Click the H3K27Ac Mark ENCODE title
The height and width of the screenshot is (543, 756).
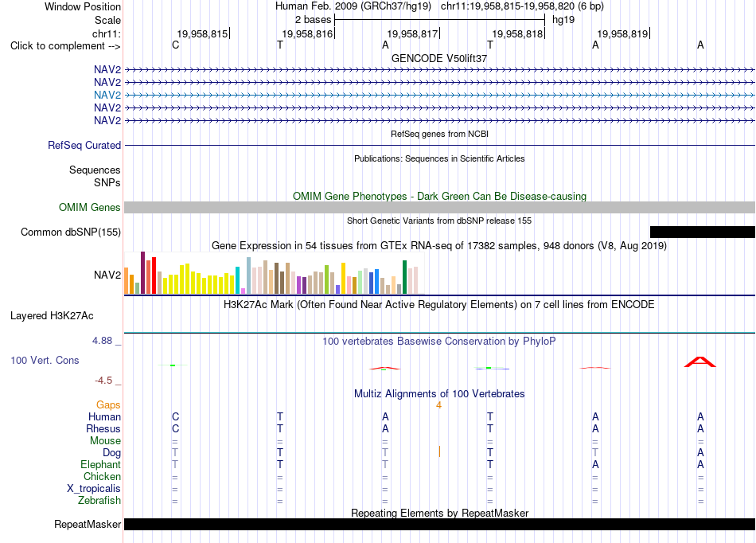439,305
